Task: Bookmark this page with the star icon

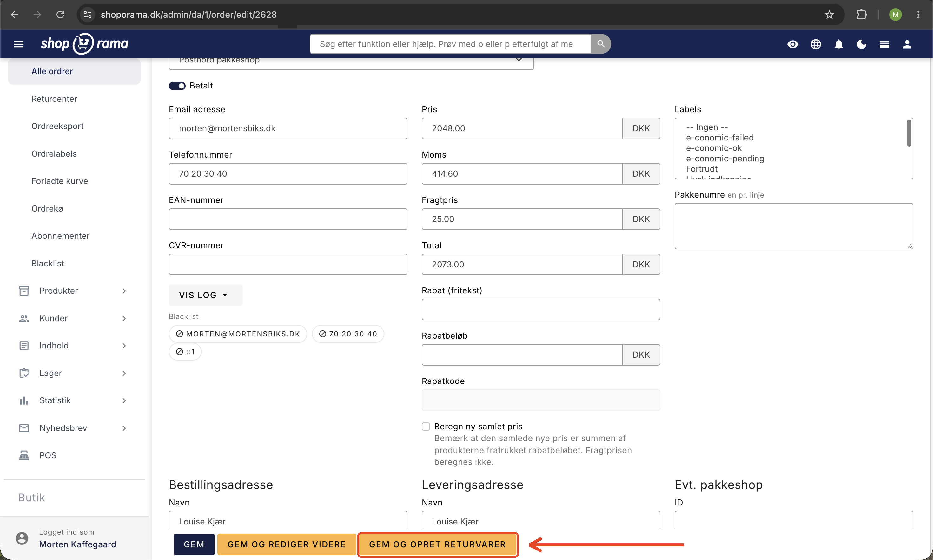Action: click(x=829, y=15)
